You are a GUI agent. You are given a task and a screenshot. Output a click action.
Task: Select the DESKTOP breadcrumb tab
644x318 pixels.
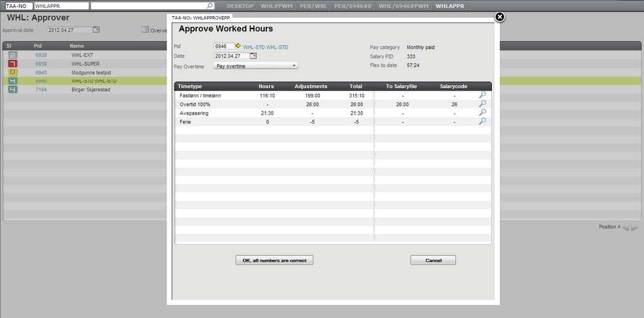click(x=240, y=6)
